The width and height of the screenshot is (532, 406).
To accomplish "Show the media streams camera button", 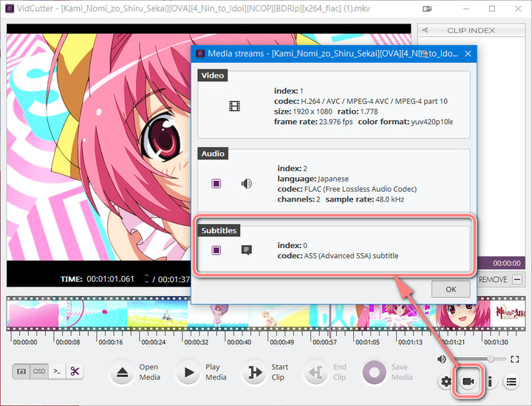I will point(468,382).
